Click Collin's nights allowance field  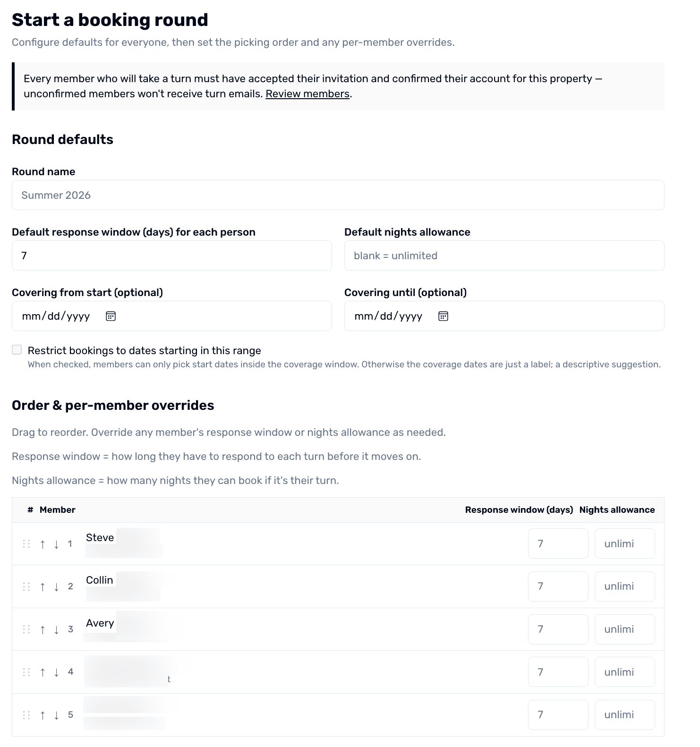624,586
